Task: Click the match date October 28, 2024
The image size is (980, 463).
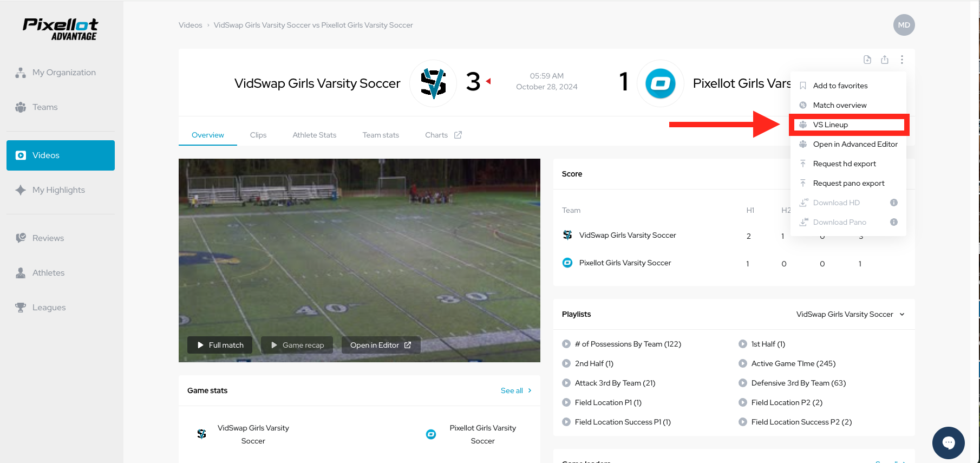Action: [x=547, y=87]
